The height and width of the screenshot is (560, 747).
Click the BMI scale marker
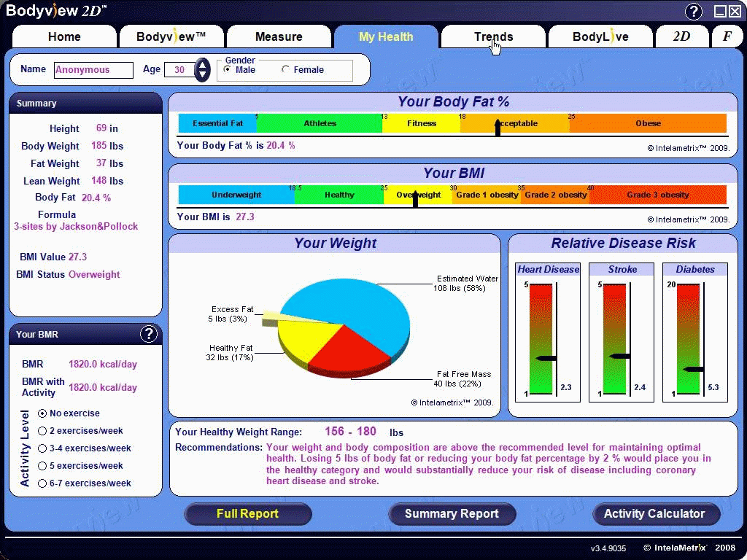coord(415,199)
